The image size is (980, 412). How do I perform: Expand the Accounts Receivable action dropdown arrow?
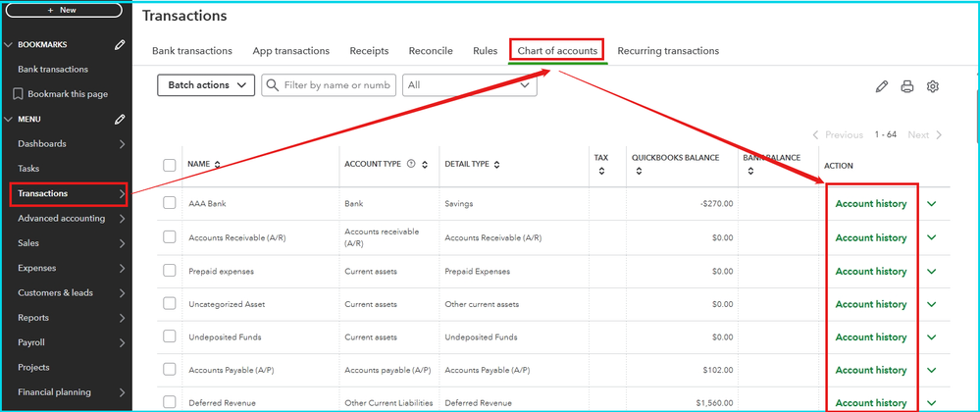932,237
